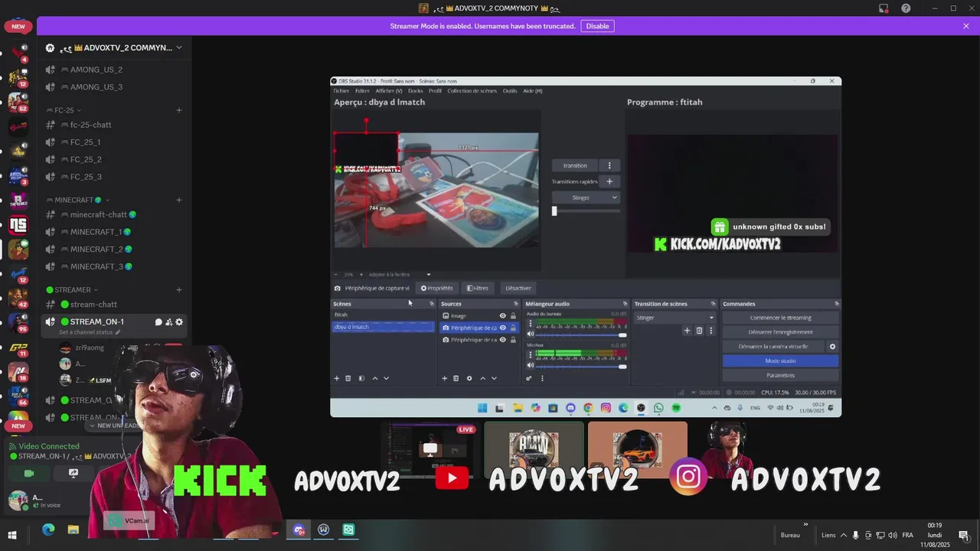The image size is (980, 551).
Task: Open the Docks menu in OBS
Action: [x=415, y=90]
